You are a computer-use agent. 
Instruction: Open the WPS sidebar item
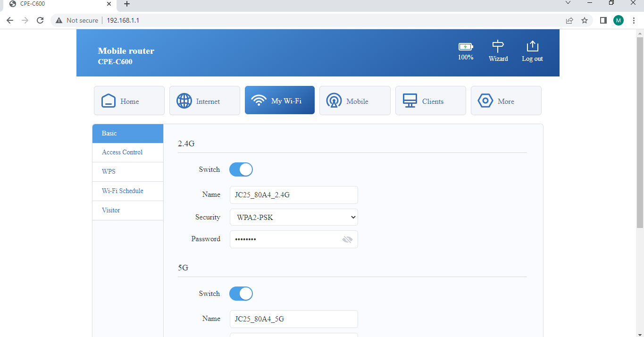(128, 172)
